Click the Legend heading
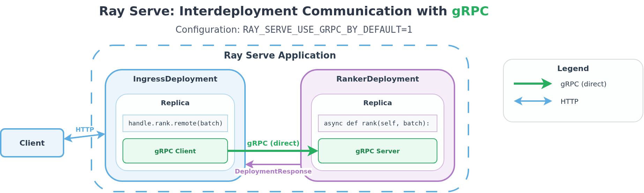Viewport: 644px width, 193px height. coord(573,69)
